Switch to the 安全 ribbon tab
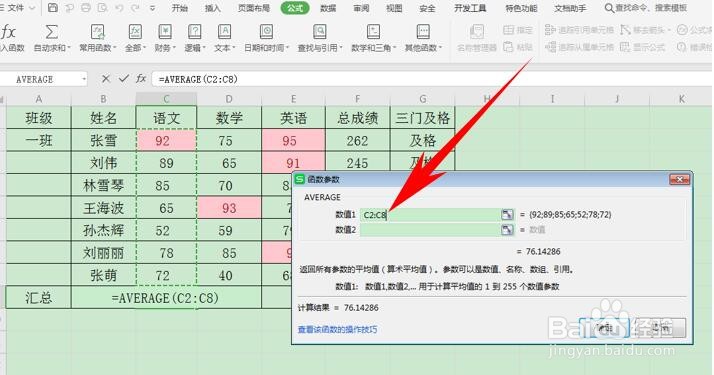 [427, 8]
